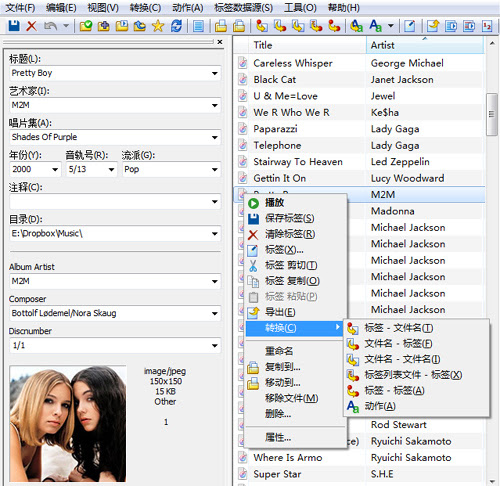Click the file list vertical scrollbar thumb
Screen dimensions: 500x486
pyautogui.click(x=491, y=114)
